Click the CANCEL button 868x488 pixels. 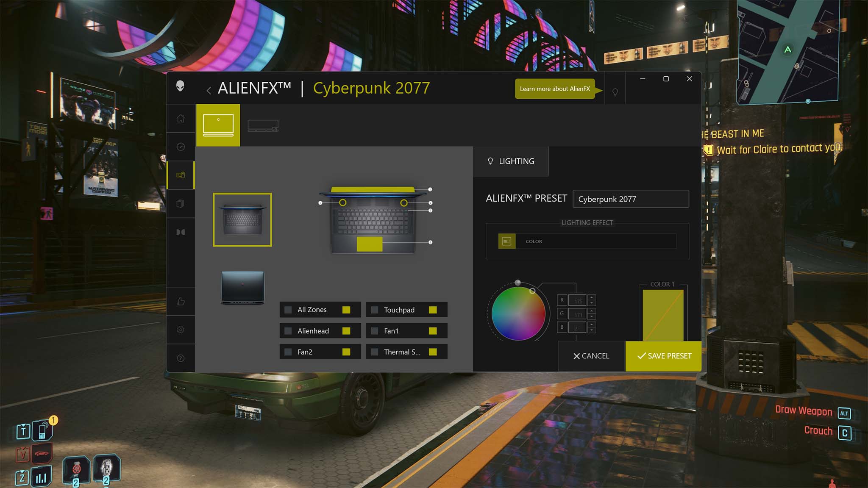click(592, 356)
